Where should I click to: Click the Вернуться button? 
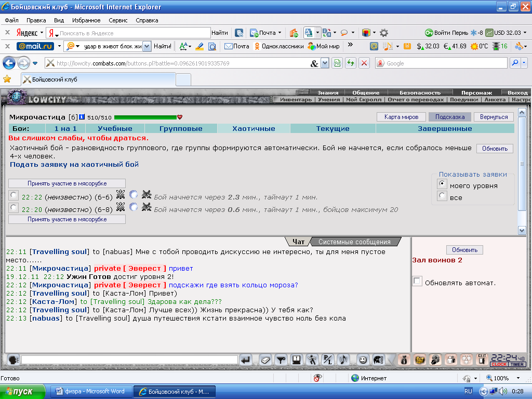tap(494, 117)
